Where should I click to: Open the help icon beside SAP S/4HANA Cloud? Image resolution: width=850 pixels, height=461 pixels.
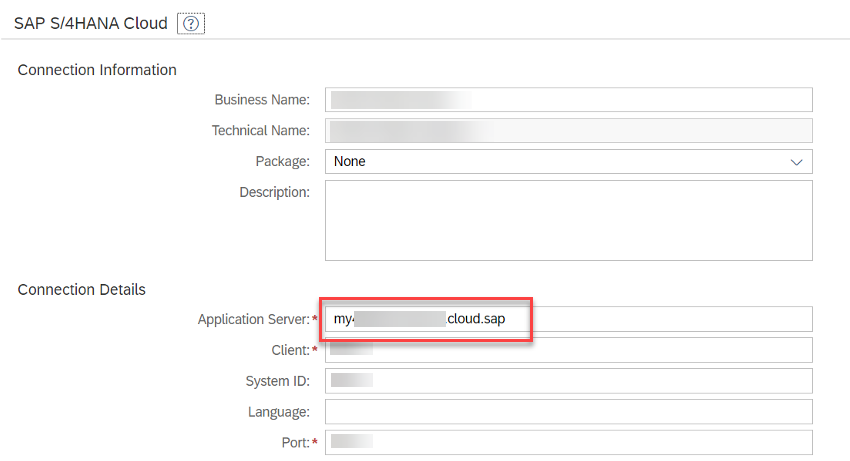pyautogui.click(x=191, y=24)
